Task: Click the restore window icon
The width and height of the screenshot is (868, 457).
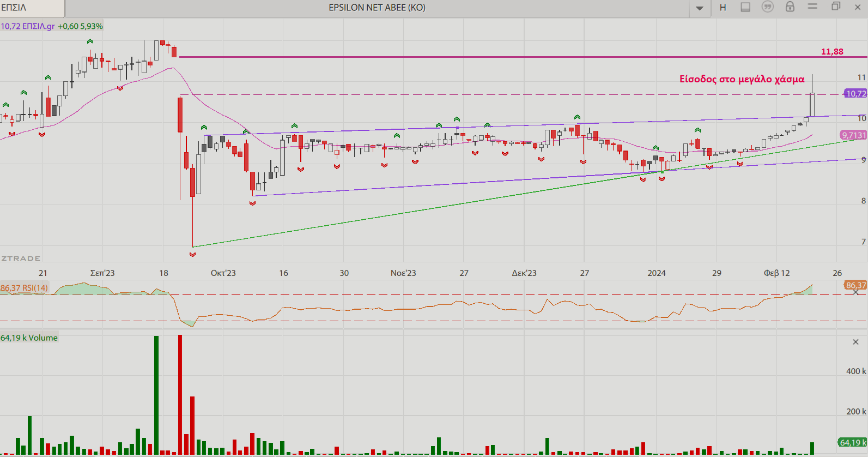Action: click(x=836, y=7)
